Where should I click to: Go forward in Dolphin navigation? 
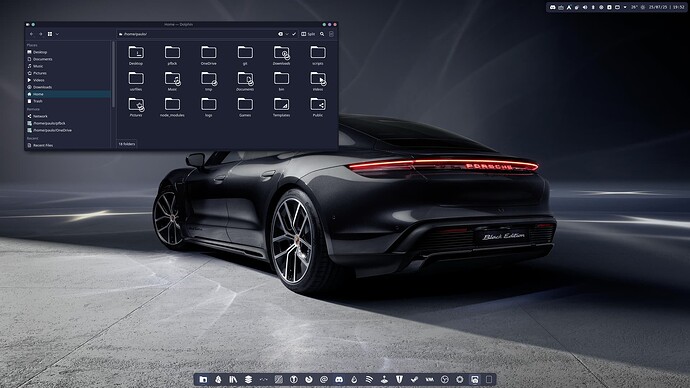(x=40, y=34)
